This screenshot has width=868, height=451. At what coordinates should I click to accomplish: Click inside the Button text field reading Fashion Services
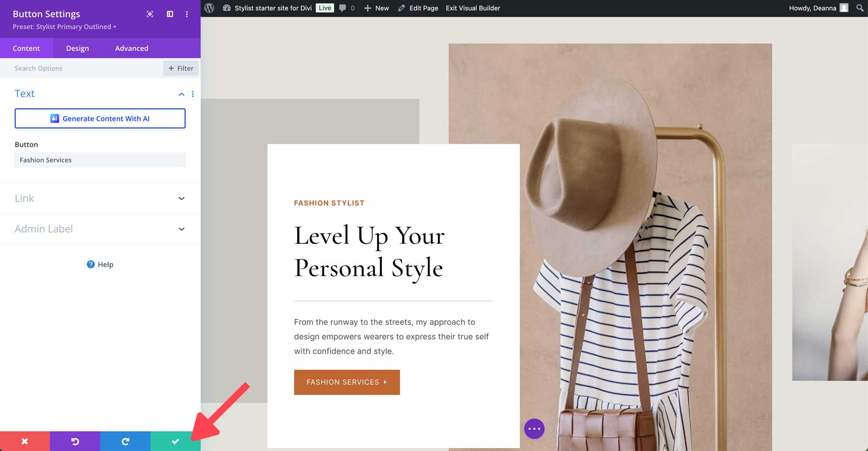pyautogui.click(x=100, y=159)
